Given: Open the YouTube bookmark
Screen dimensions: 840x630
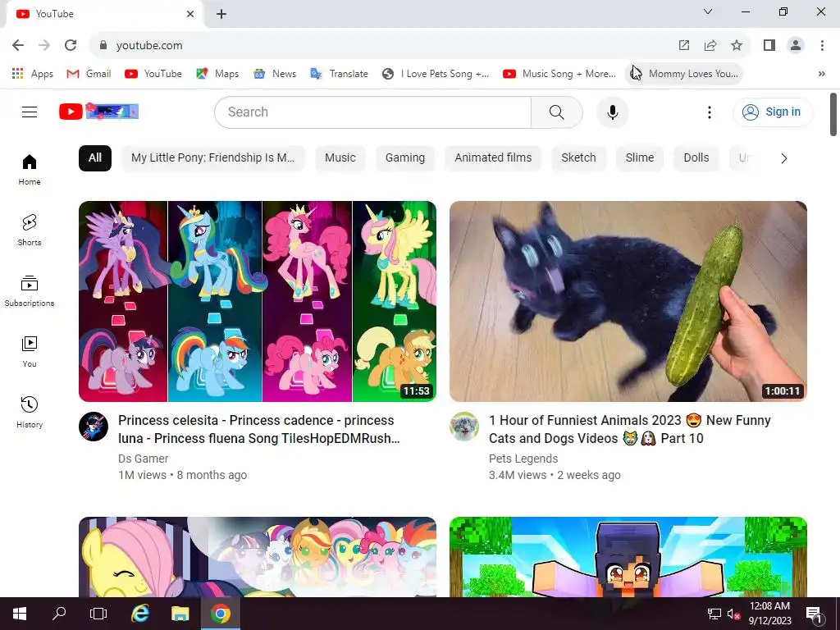Looking at the screenshot, I should point(153,73).
